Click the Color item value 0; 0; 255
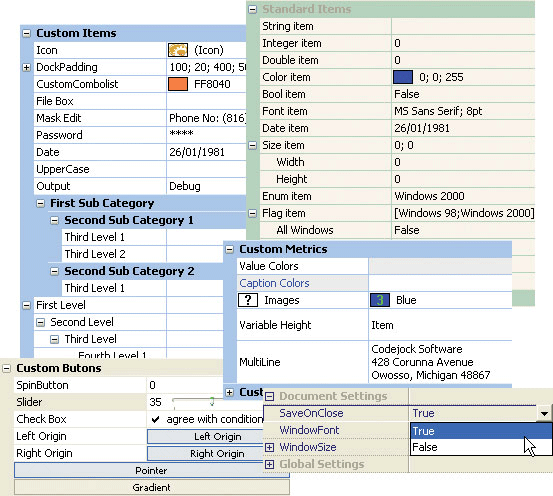 pyautogui.click(x=441, y=77)
